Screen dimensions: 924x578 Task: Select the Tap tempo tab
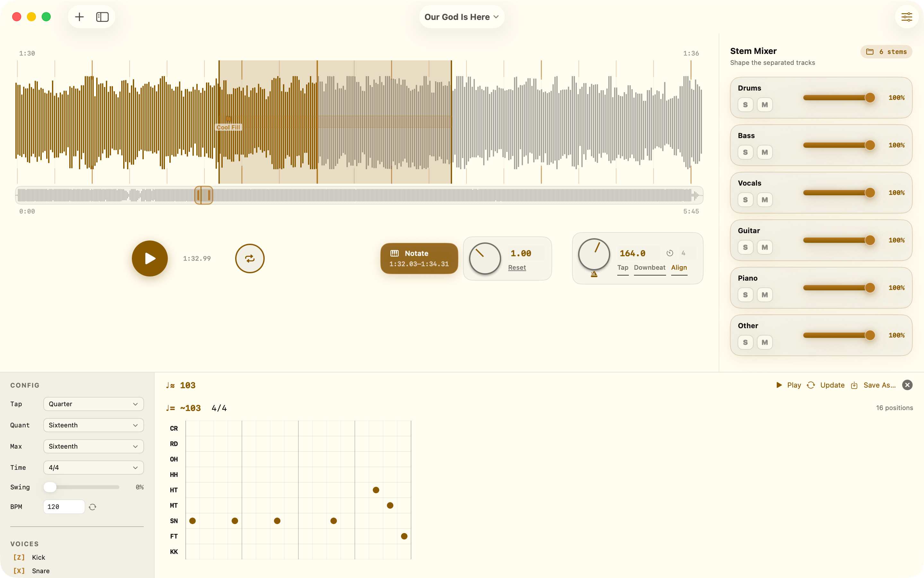point(623,267)
